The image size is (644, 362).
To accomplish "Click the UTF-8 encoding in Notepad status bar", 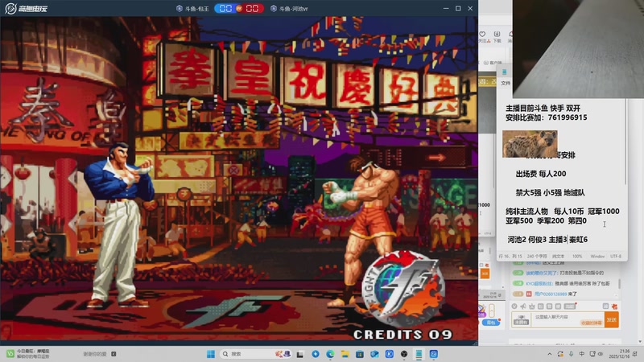I will (x=616, y=256).
